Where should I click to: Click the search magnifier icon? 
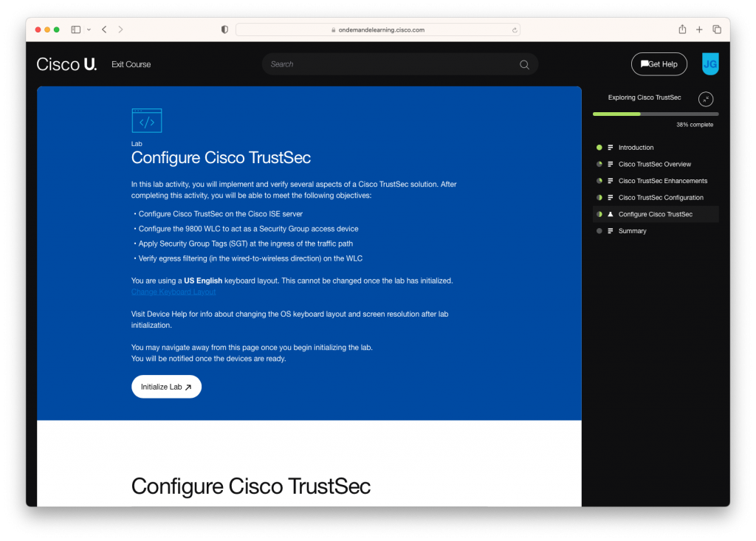[524, 64]
